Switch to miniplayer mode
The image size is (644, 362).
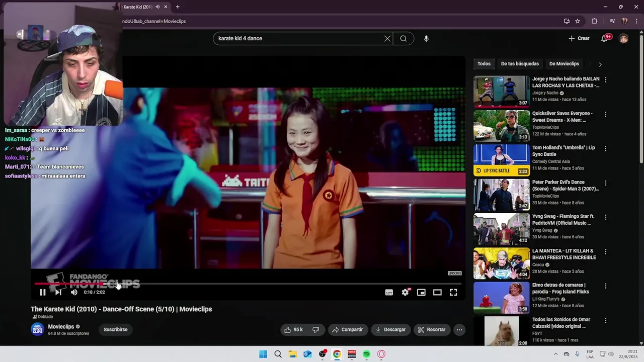point(421,292)
